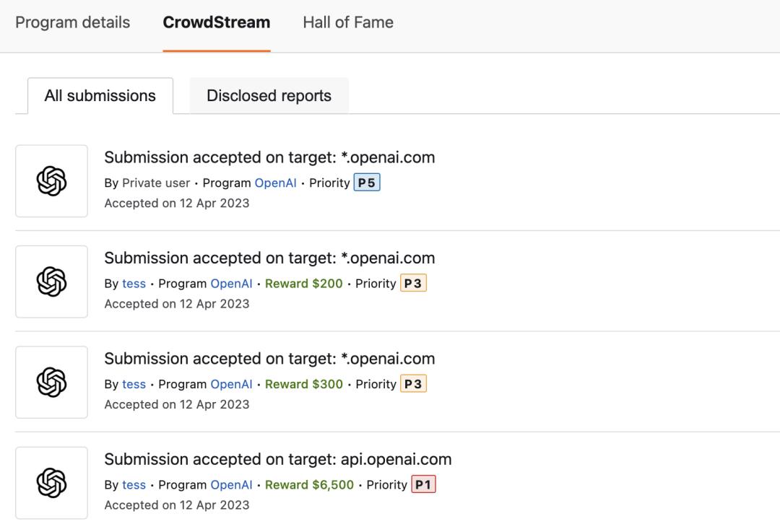Viewport: 780px width, 532px height.
Task: Click the Reward $6,500 text
Action: (309, 485)
